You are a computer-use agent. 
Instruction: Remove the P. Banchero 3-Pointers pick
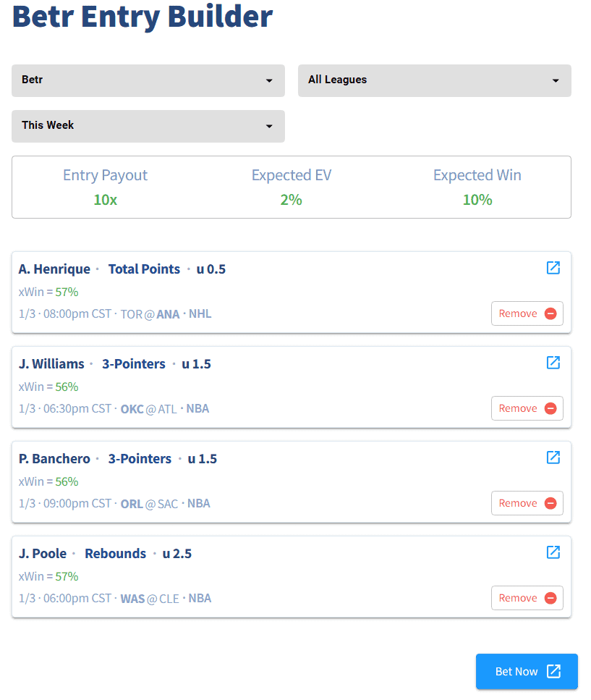click(527, 503)
